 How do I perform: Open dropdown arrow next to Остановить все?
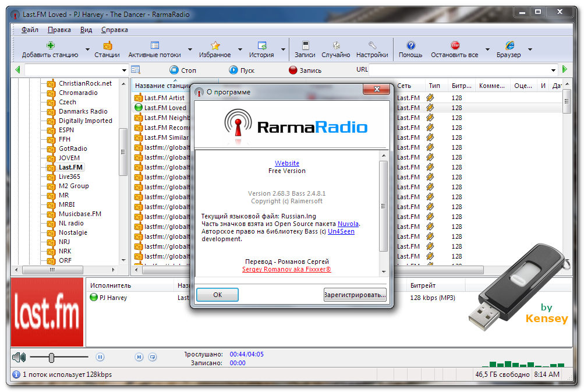487,50
